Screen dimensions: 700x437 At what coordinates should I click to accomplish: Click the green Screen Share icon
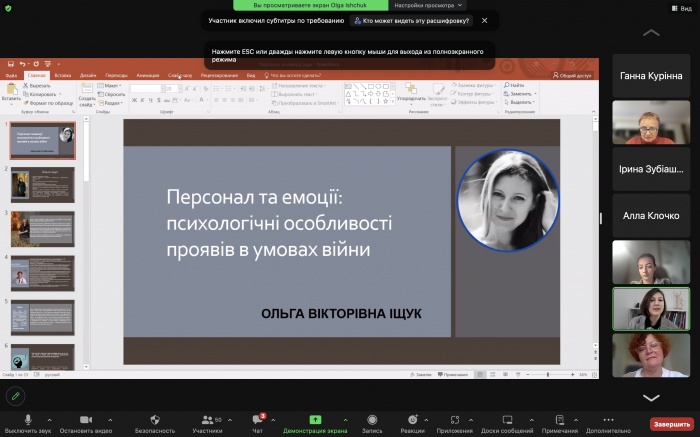pos(315,419)
